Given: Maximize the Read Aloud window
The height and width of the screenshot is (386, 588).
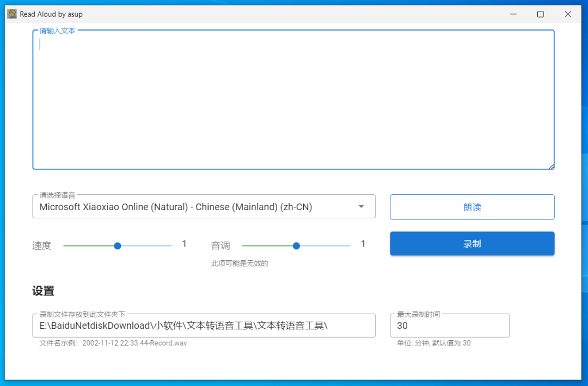Looking at the screenshot, I should pyautogui.click(x=541, y=14).
